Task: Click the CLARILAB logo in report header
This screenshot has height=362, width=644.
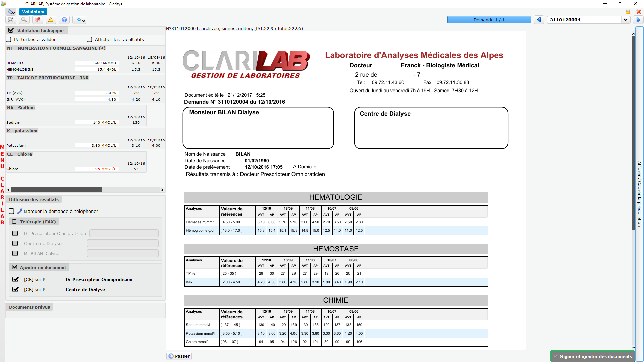Action: (246, 64)
